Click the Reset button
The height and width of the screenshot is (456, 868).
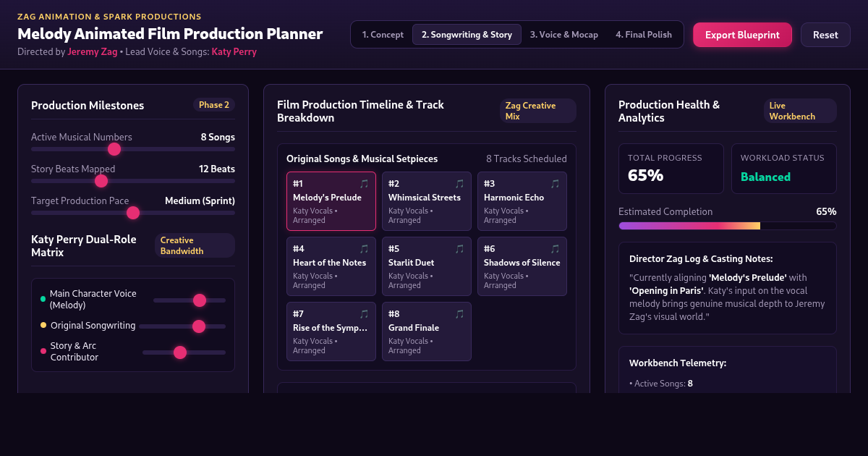[x=825, y=35]
